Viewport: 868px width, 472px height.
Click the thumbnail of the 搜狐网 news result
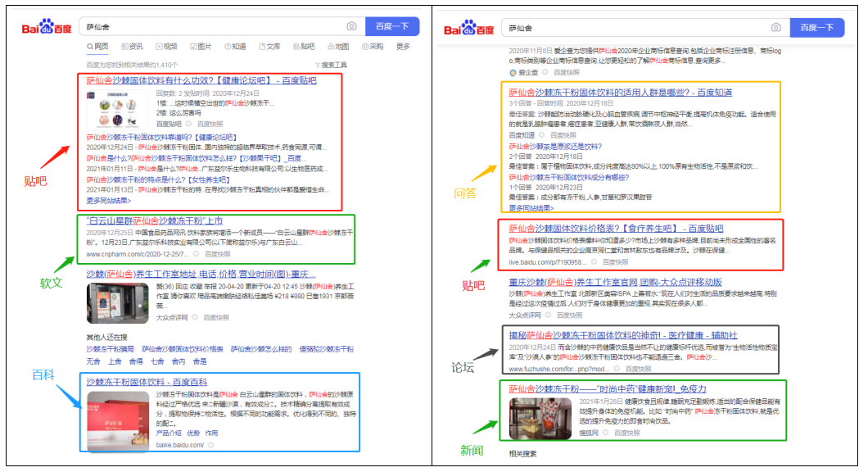coord(540,418)
